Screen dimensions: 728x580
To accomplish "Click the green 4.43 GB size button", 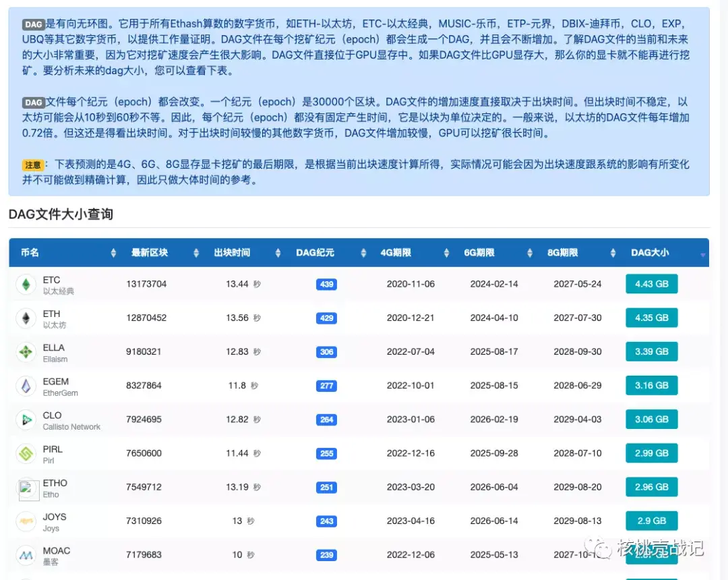I will (651, 284).
